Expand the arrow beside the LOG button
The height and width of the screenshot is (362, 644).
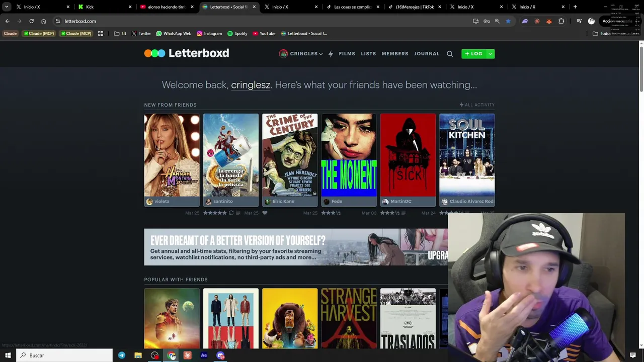491,54
